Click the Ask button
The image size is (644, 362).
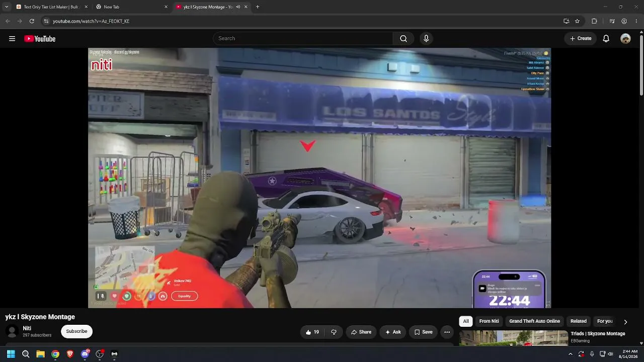pyautogui.click(x=393, y=332)
